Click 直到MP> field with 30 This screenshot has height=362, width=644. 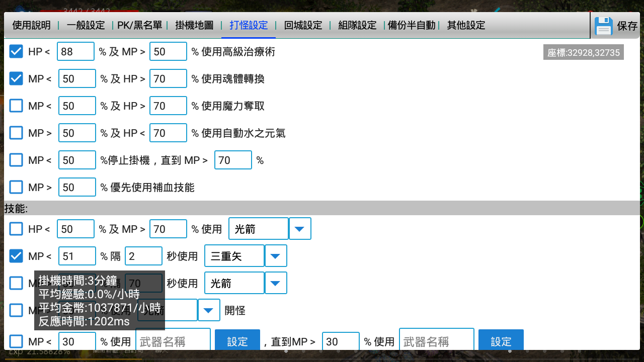341,341
